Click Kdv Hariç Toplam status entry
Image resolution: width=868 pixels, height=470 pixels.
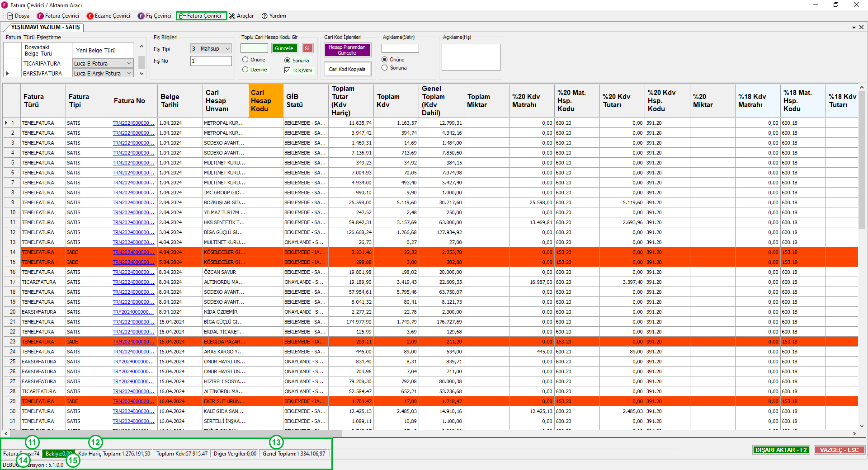(114, 454)
